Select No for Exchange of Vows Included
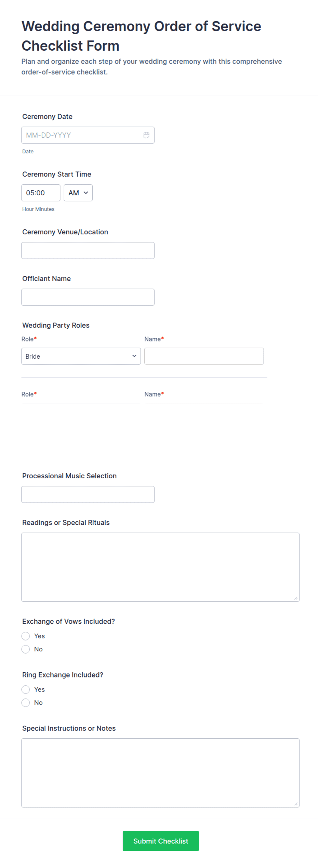The image size is (318, 868). (26, 649)
